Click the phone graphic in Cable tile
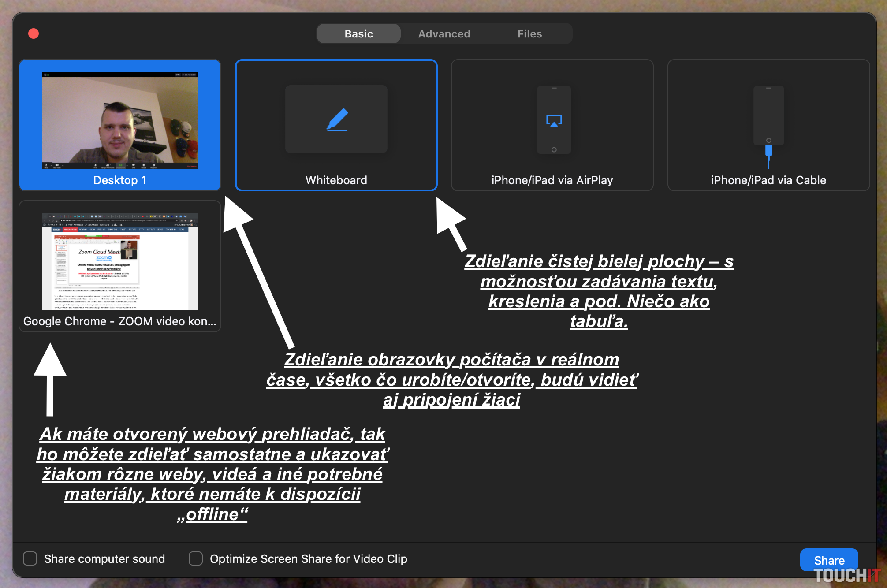The image size is (887, 588). pyautogui.click(x=768, y=115)
